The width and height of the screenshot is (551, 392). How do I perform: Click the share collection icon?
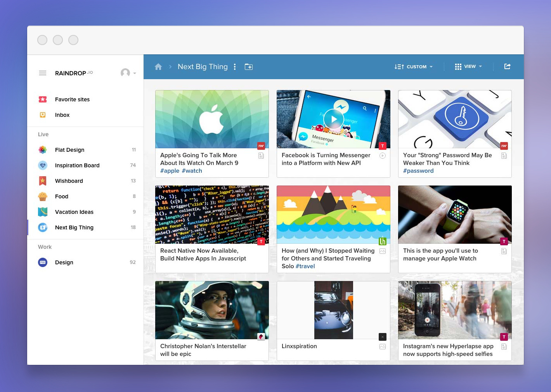(x=507, y=66)
